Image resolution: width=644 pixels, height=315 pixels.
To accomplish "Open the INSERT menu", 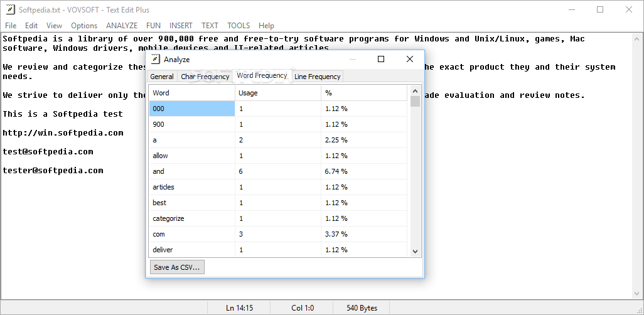I will (181, 26).
